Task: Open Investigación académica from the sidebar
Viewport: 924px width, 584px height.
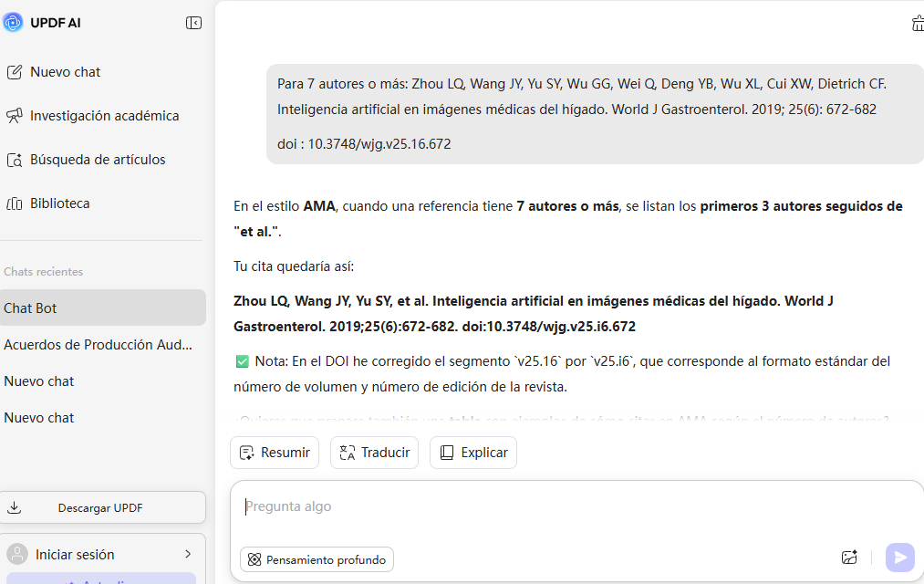Action: coord(13,115)
